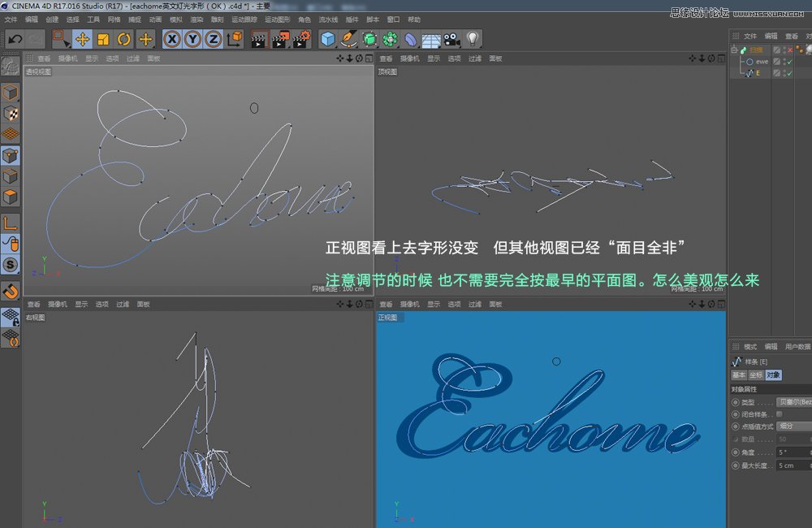Toggle Enable Snap magnet icon

pyautogui.click(x=11, y=292)
